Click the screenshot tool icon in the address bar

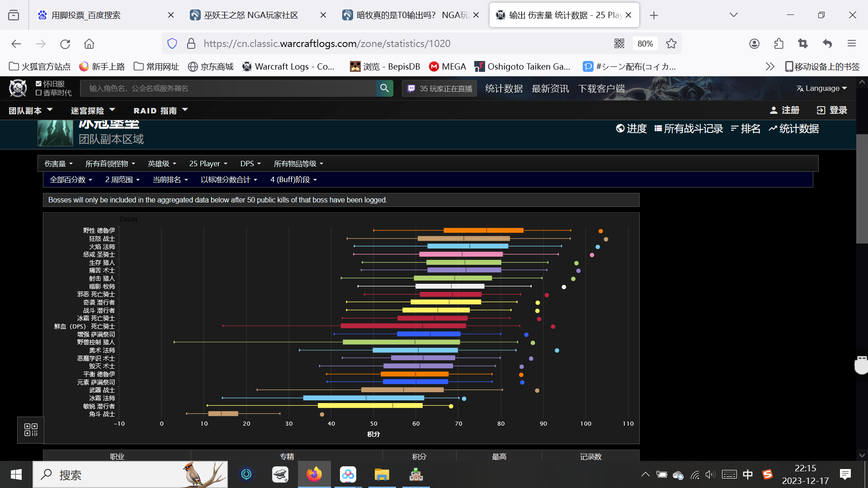coord(802,43)
